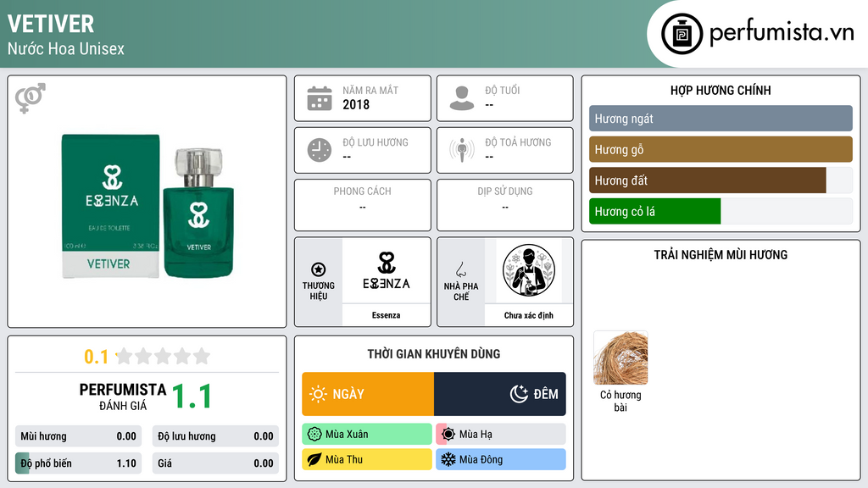The height and width of the screenshot is (488, 868).
Task: Click the Perfumista 1.1 rating score
Action: point(192,396)
